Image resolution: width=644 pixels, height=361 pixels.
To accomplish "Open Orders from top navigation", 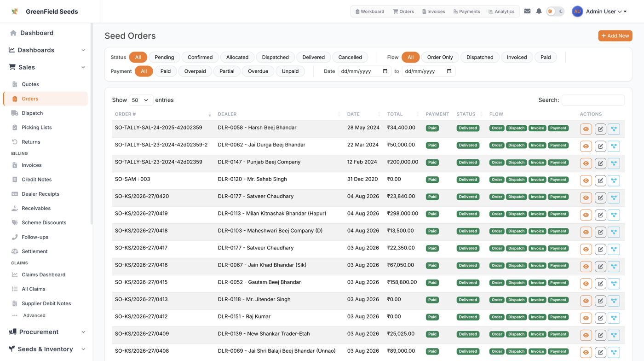I will 403,12.
